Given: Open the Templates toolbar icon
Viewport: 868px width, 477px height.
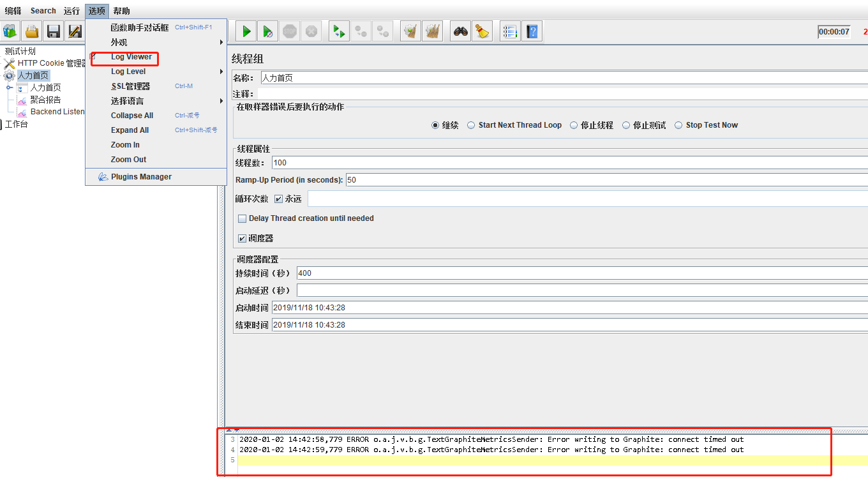Looking at the screenshot, I should 10,31.
